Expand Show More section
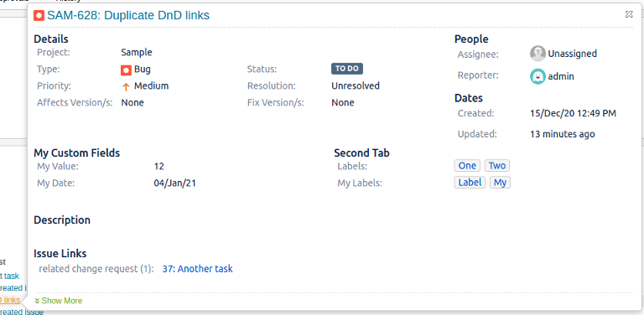The width and height of the screenshot is (644, 315). pos(59,301)
